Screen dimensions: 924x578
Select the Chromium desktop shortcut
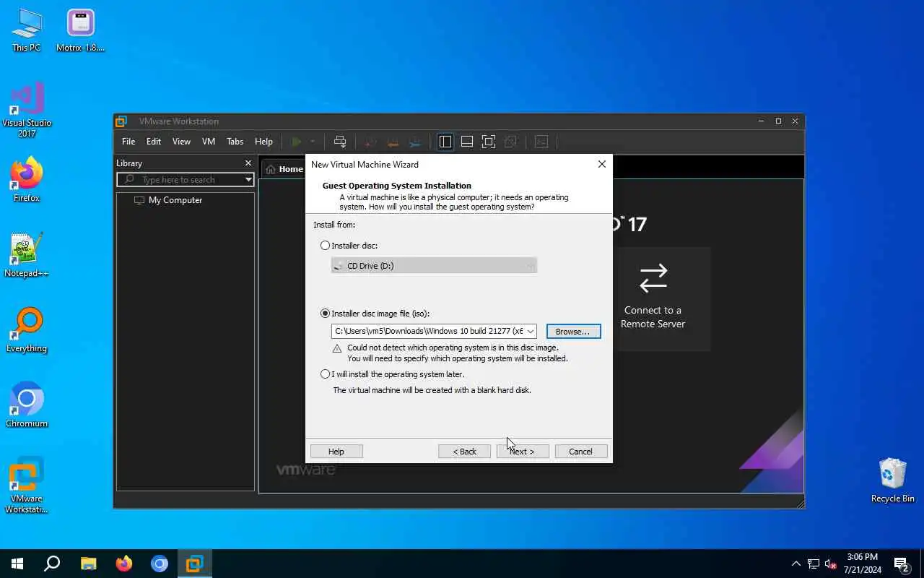pos(27,406)
